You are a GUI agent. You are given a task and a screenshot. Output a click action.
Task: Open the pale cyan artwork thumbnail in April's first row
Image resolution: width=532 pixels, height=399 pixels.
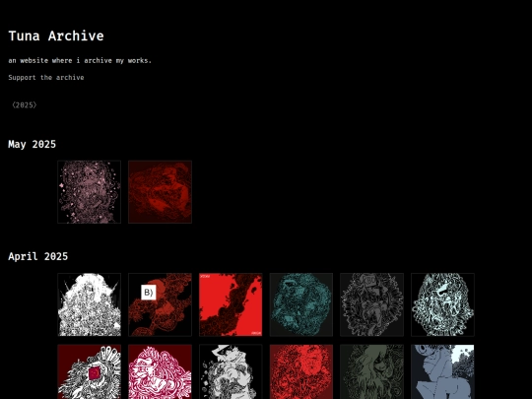tap(442, 304)
